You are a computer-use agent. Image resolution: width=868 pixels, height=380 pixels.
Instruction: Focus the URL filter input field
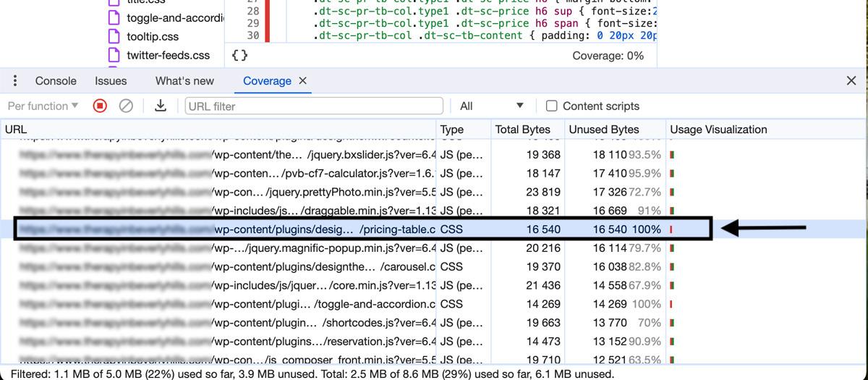point(314,106)
